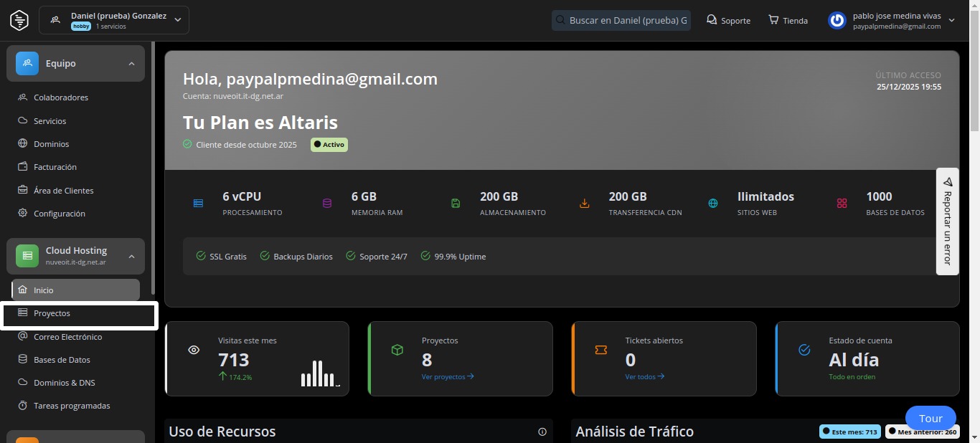Toggle the 'Este mes: 713' legend

tap(850, 432)
